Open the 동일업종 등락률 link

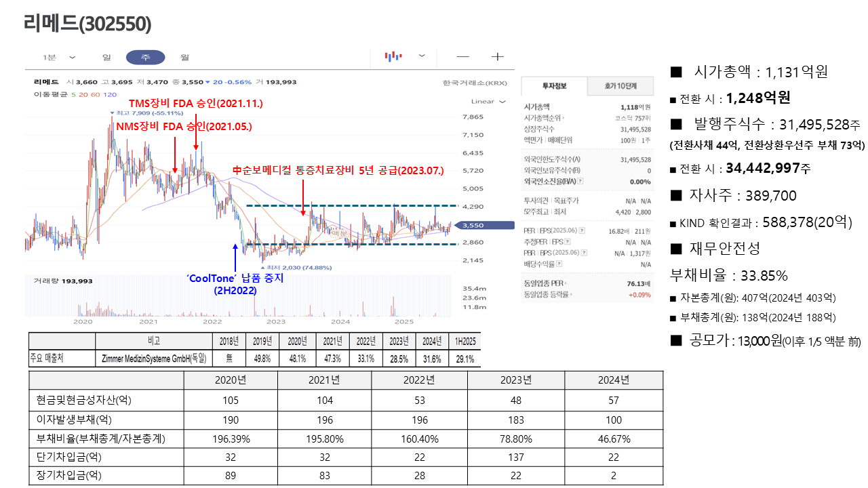(547, 294)
